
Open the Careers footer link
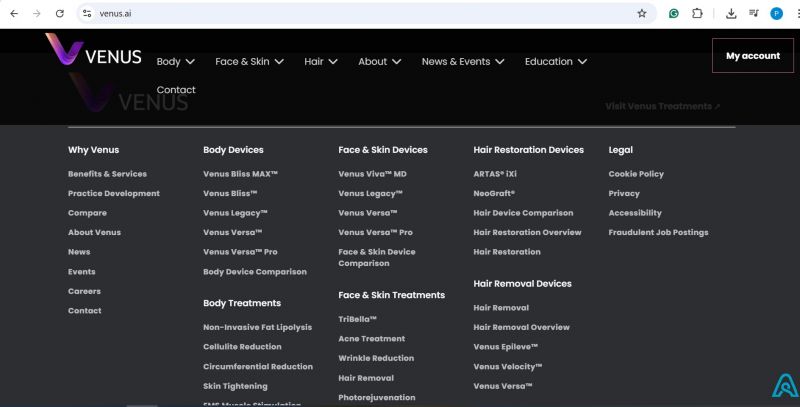click(x=84, y=291)
